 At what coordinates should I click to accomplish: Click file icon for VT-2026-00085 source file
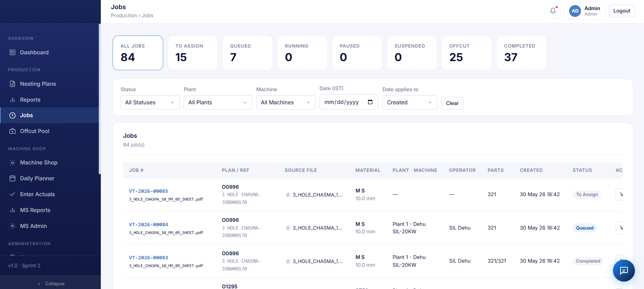[x=288, y=195]
